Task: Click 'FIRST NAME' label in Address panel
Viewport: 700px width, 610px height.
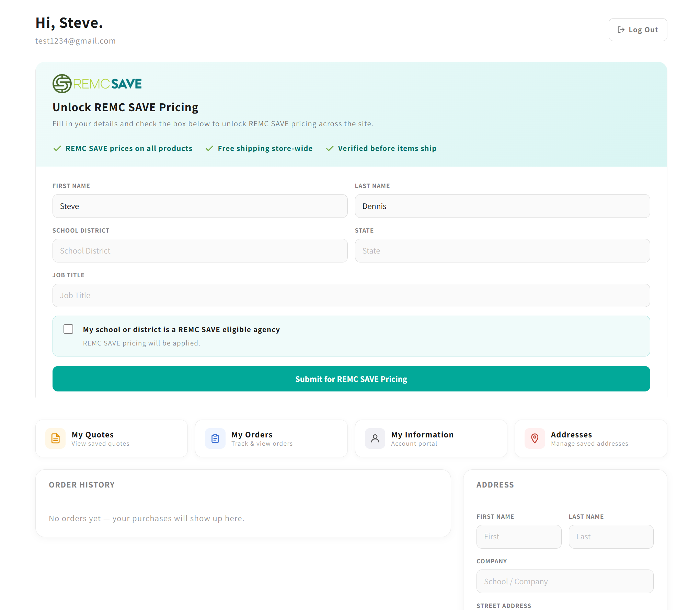Action: pyautogui.click(x=495, y=517)
